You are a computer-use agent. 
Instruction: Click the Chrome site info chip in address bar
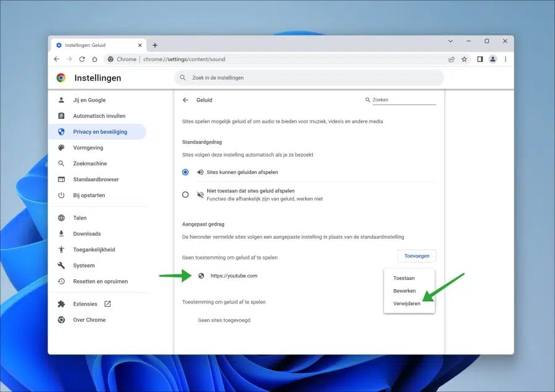(122, 59)
